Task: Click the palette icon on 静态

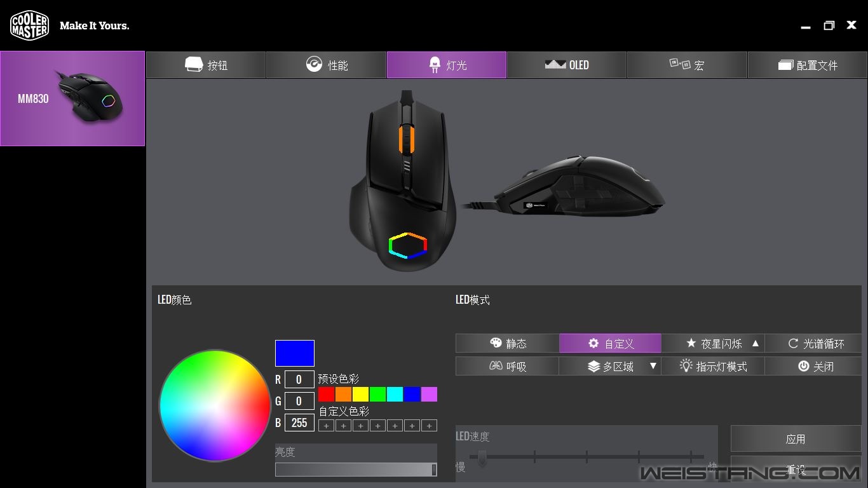Action: pyautogui.click(x=496, y=343)
